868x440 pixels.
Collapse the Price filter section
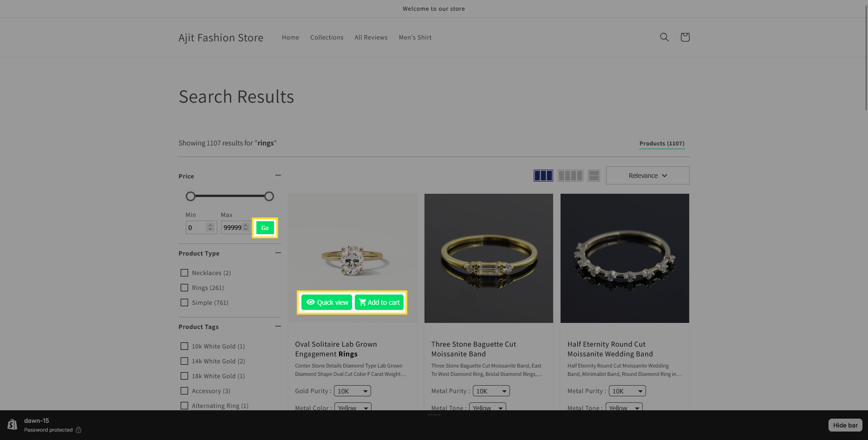(278, 176)
